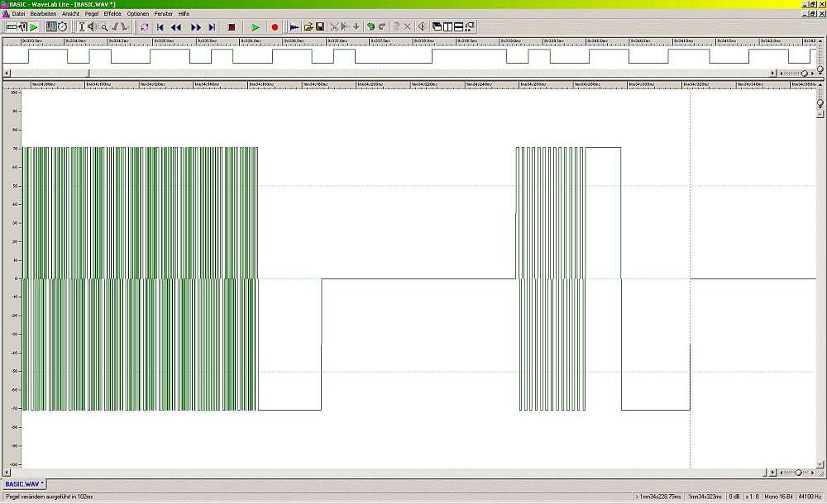Viewport: 827px width, 504px height.
Task: Click the stopwatch icon in the toolbar
Action: coord(63,27)
